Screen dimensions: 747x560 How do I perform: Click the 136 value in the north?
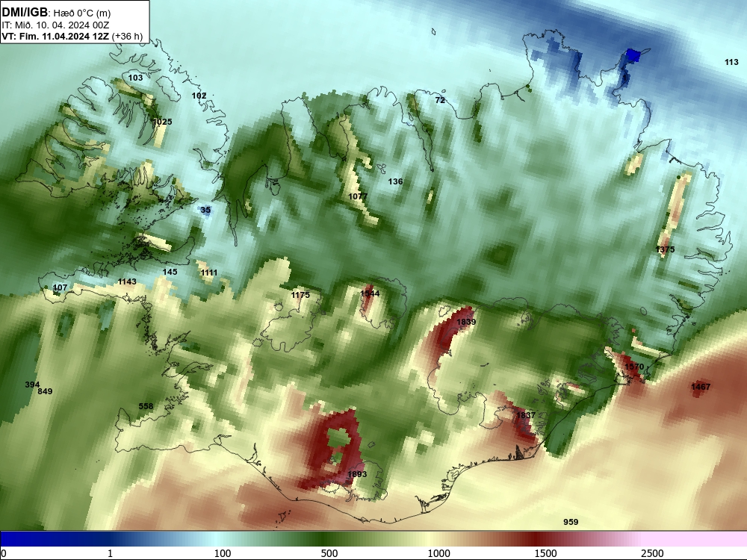395,181
